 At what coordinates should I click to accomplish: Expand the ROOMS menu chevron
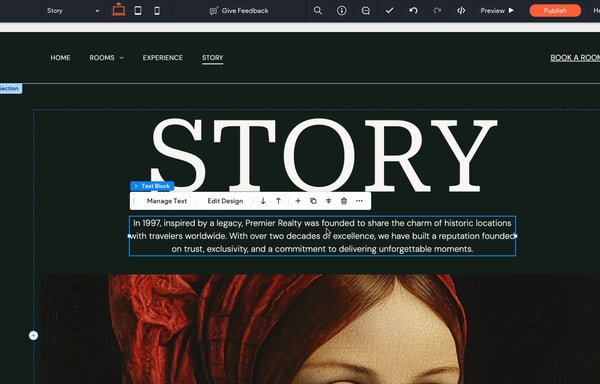tap(122, 58)
